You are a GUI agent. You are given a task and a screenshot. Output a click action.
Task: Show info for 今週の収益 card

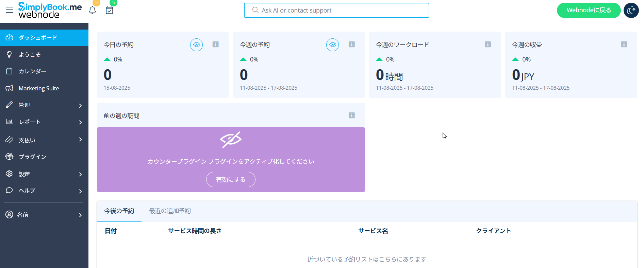(x=624, y=44)
